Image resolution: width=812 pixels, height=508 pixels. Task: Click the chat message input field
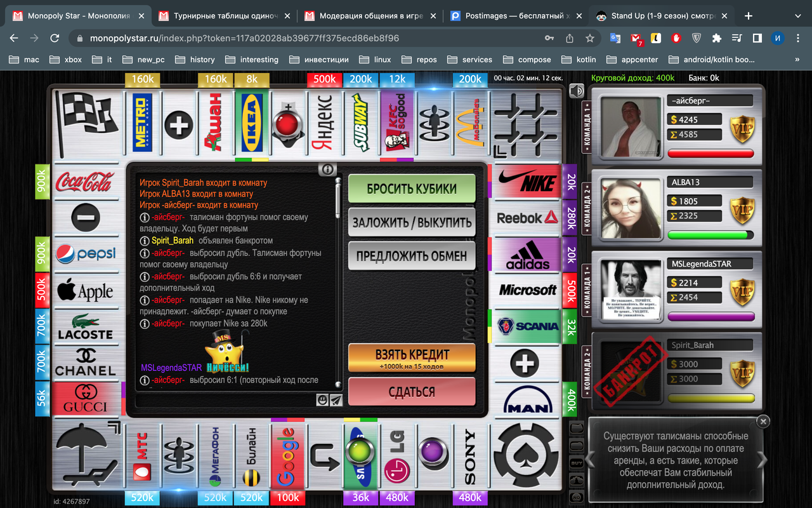(x=226, y=400)
